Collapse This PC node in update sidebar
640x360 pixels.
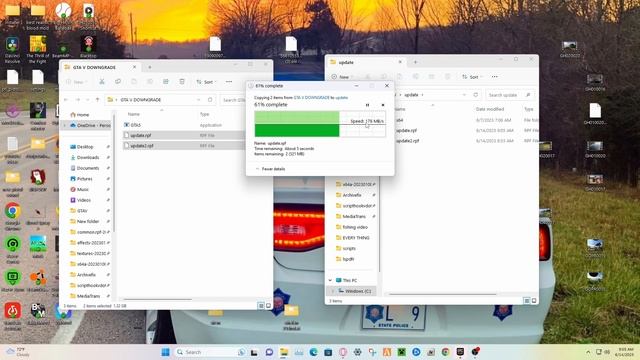[x=330, y=280]
